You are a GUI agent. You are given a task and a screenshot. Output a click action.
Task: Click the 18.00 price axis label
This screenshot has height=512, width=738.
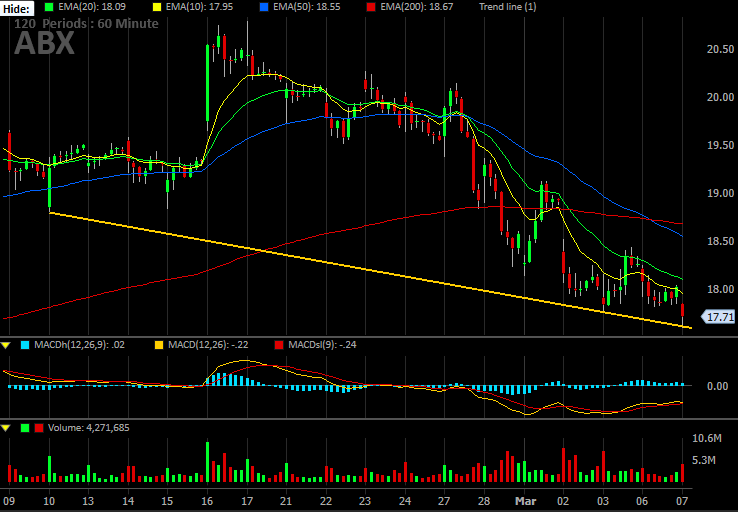(721, 289)
